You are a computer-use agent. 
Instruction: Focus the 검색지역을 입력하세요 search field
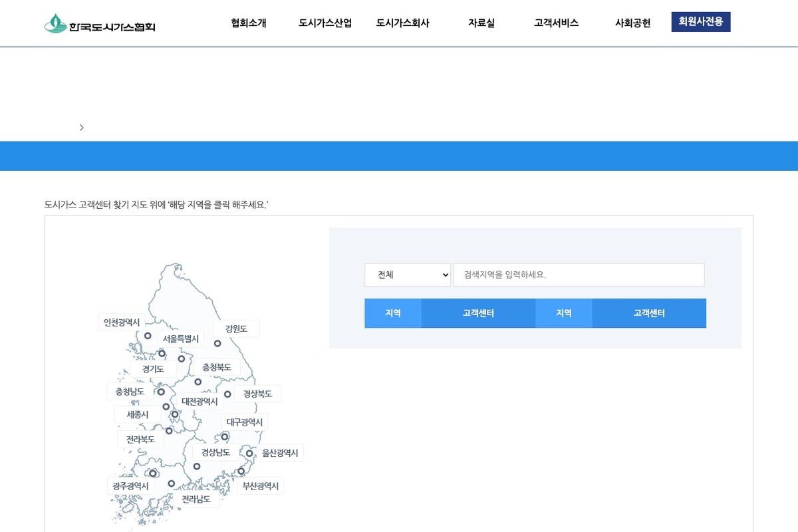[x=579, y=275]
